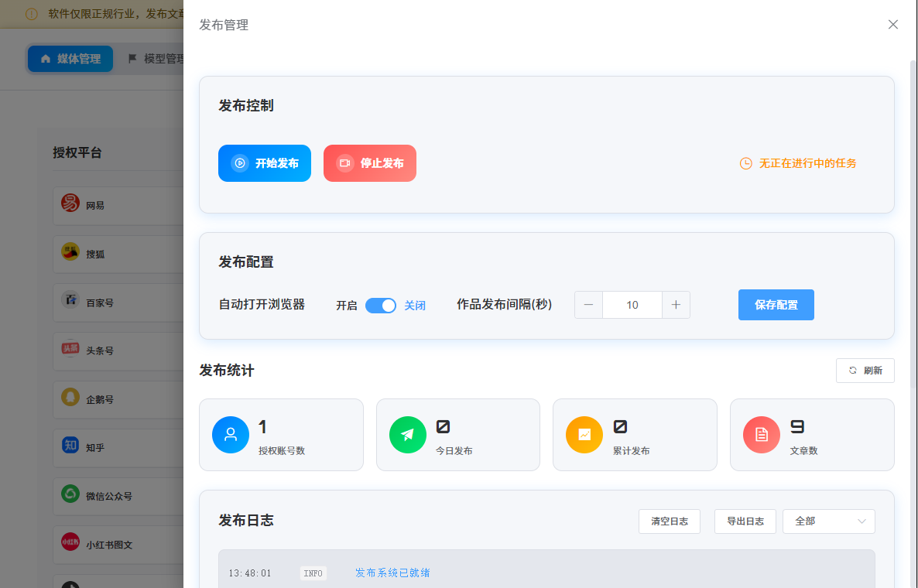Click the Sohu (搜狐) platform icon
The height and width of the screenshot is (588, 918).
70,251
